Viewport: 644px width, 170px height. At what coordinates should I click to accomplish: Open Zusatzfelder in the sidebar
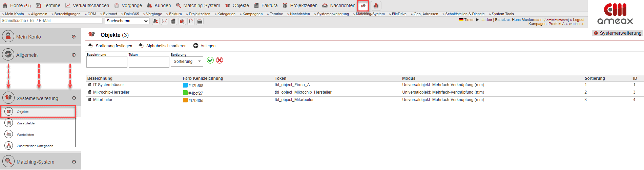point(26,123)
